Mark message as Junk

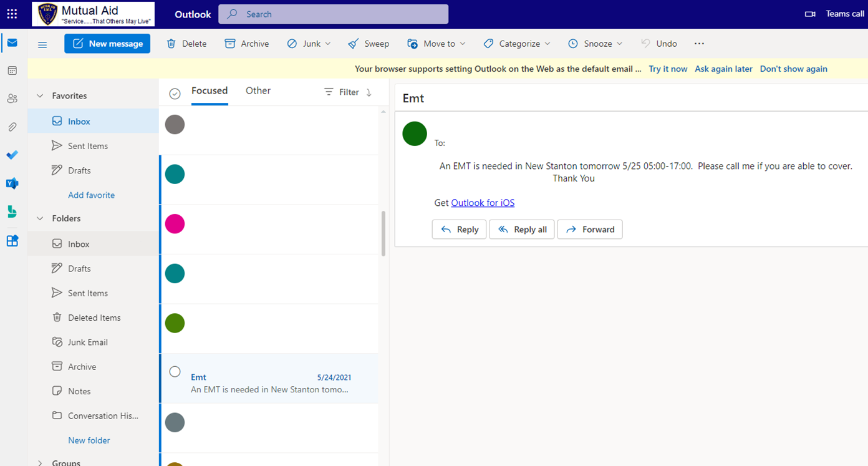click(303, 44)
